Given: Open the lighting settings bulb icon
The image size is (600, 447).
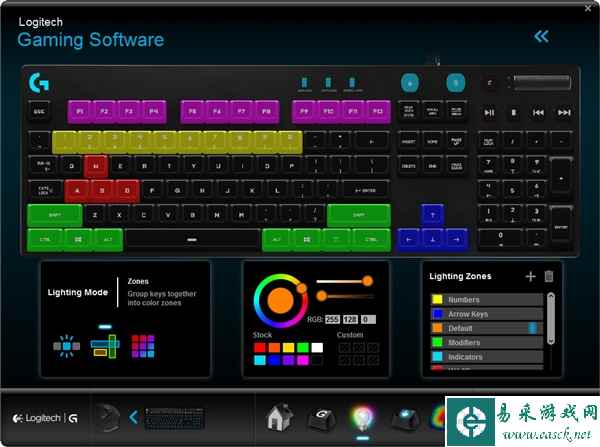Looking at the screenshot, I should 362,418.
